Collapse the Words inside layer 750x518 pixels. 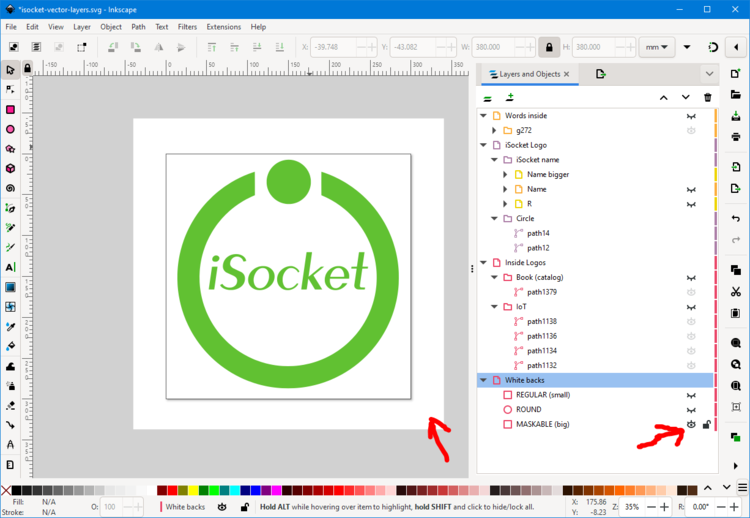tap(483, 116)
